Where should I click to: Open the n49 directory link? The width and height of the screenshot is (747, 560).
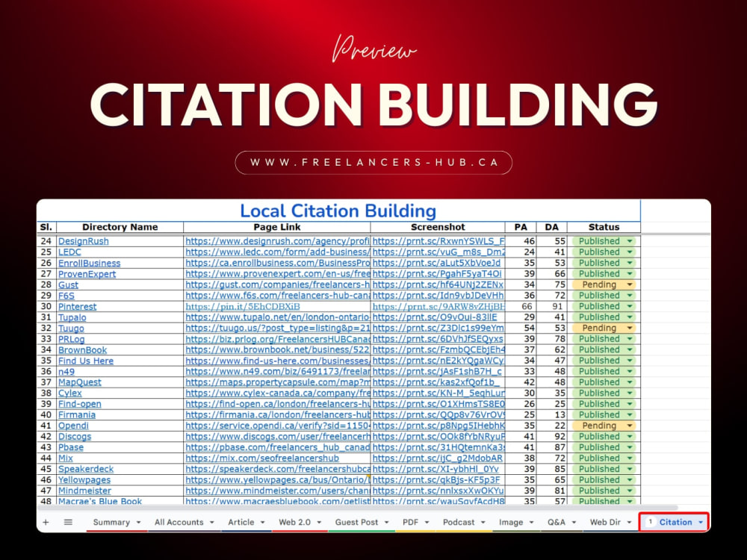click(x=66, y=371)
